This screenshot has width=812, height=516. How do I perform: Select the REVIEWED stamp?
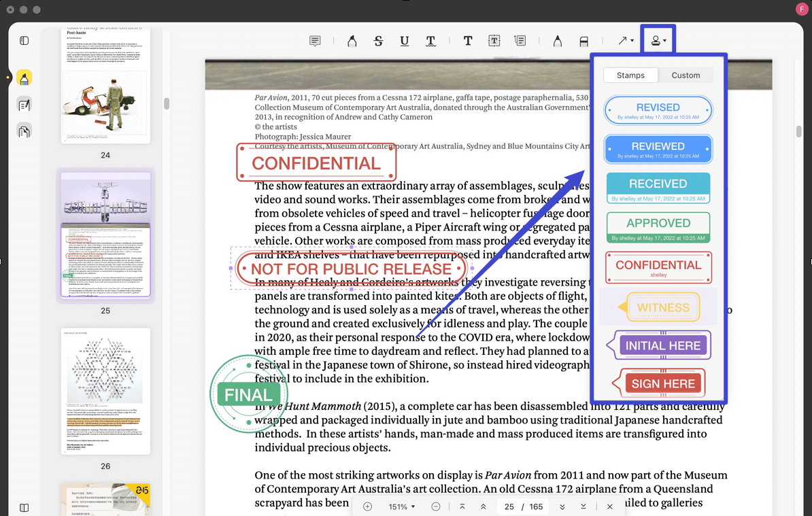click(658, 149)
